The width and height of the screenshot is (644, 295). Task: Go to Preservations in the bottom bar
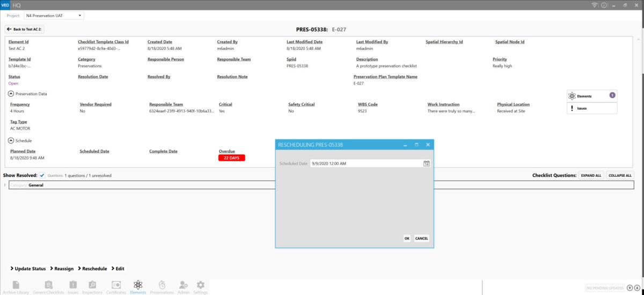(x=162, y=287)
